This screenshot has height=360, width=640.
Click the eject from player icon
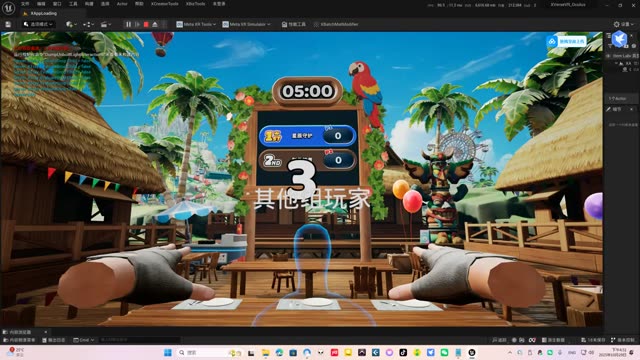(155, 24)
